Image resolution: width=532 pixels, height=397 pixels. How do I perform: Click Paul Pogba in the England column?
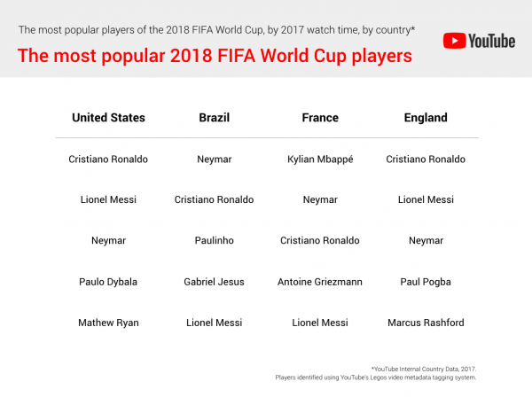pos(426,282)
